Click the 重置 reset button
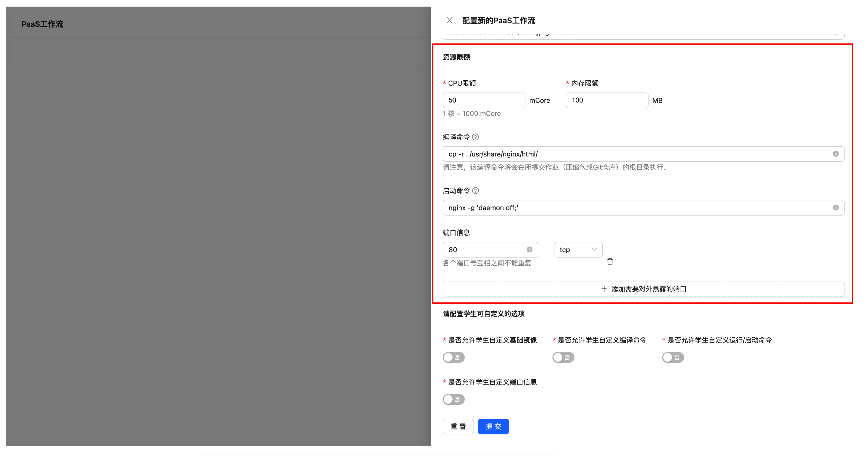868x456 pixels. coord(458,426)
